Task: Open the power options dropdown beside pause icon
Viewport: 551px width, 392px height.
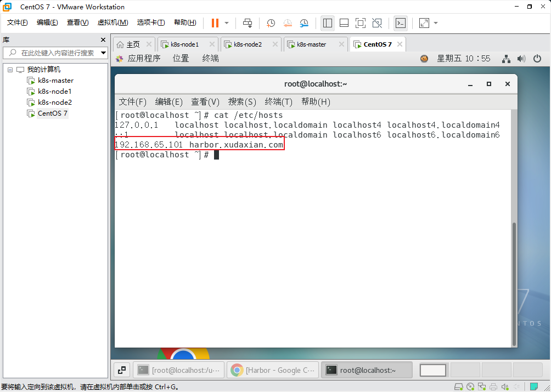Action: (227, 23)
